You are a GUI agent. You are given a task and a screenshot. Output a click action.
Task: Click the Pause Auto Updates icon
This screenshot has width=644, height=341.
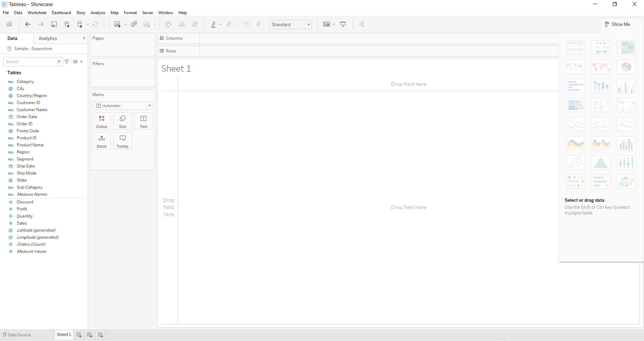click(x=80, y=24)
